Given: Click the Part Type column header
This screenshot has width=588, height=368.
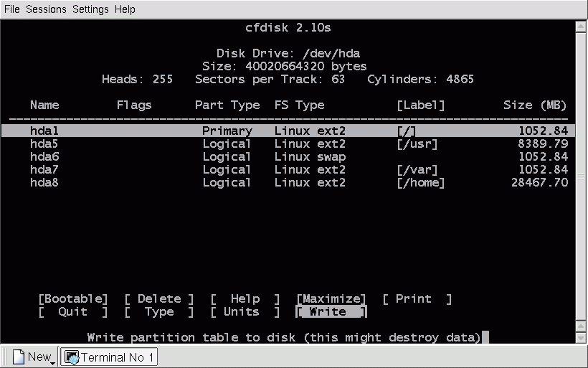Looking at the screenshot, I should pyautogui.click(x=227, y=105).
